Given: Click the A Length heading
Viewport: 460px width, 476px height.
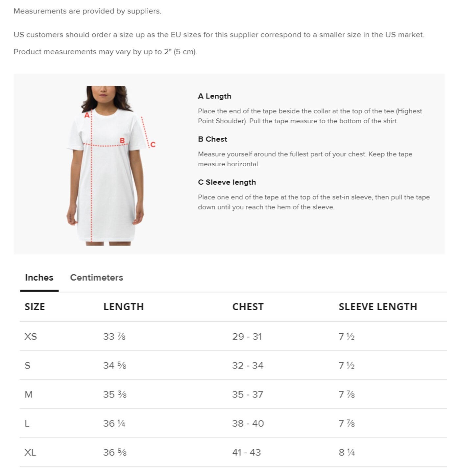Looking at the screenshot, I should coord(214,96).
